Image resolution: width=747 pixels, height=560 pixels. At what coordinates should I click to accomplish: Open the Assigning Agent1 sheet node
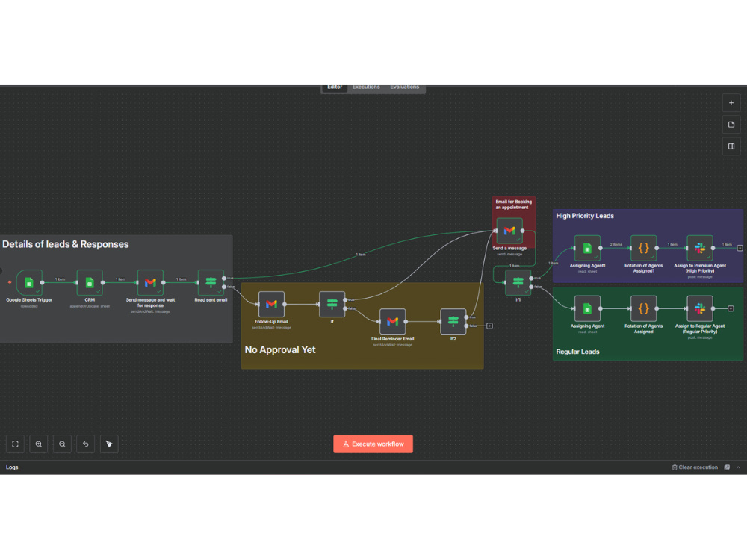click(x=587, y=248)
